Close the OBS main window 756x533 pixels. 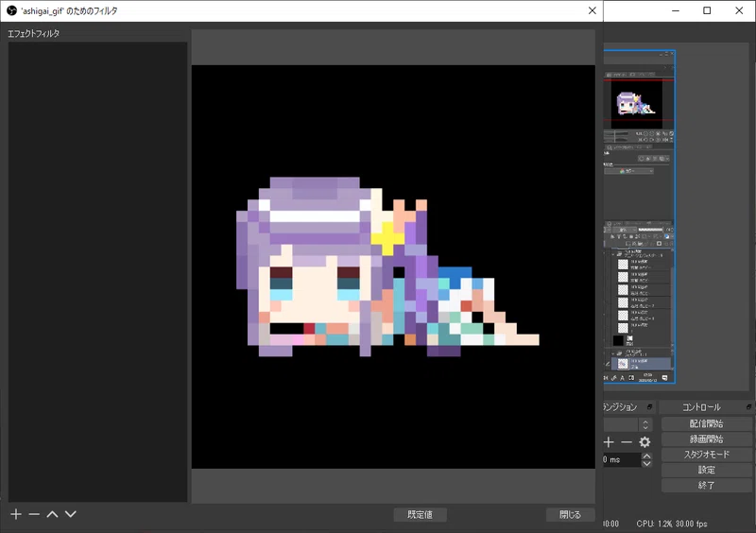pyautogui.click(x=739, y=10)
